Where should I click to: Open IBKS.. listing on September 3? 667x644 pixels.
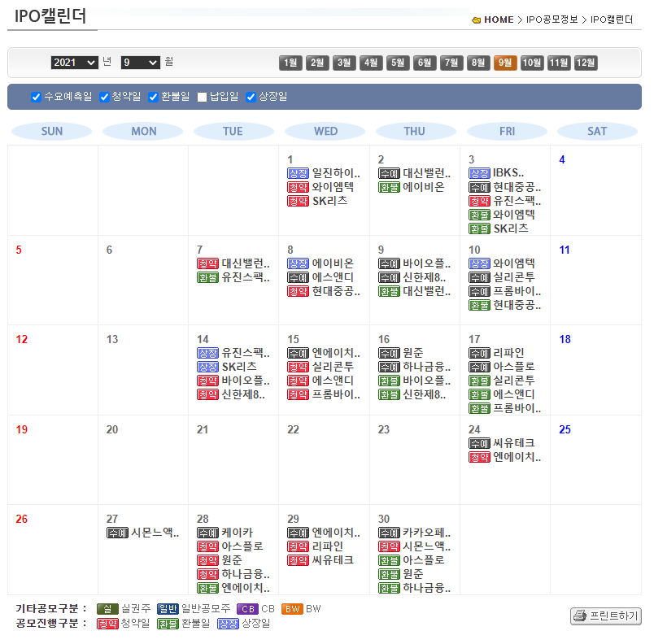[508, 173]
